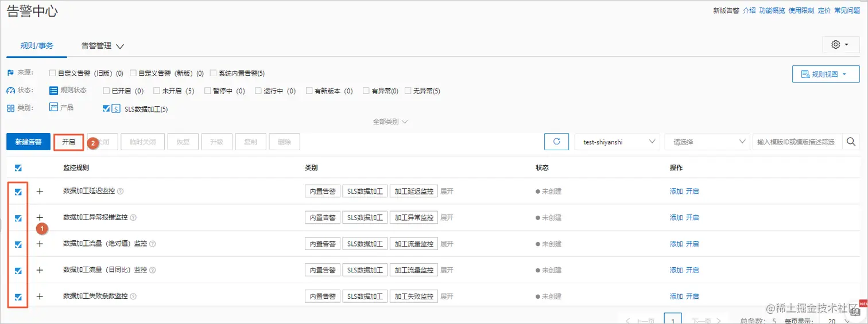868x324 pixels.
Task: Open the 告警管理 dropdown tab
Action: tap(103, 45)
